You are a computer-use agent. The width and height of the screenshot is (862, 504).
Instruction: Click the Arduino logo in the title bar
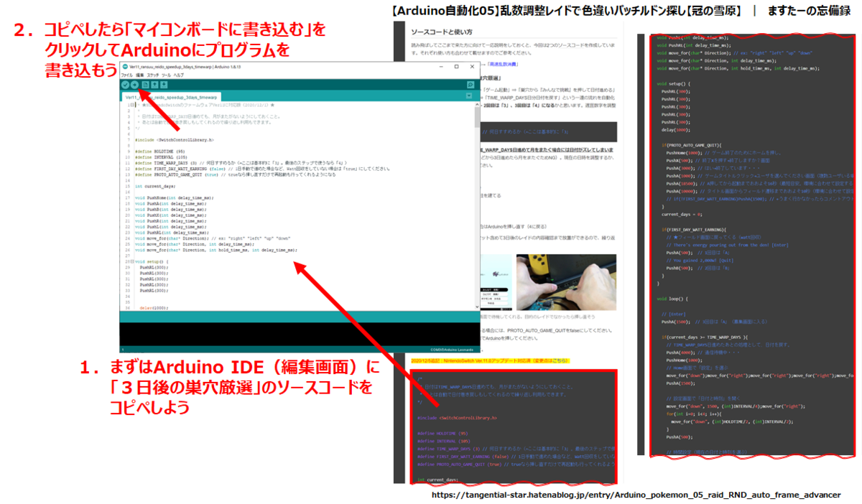tap(125, 67)
